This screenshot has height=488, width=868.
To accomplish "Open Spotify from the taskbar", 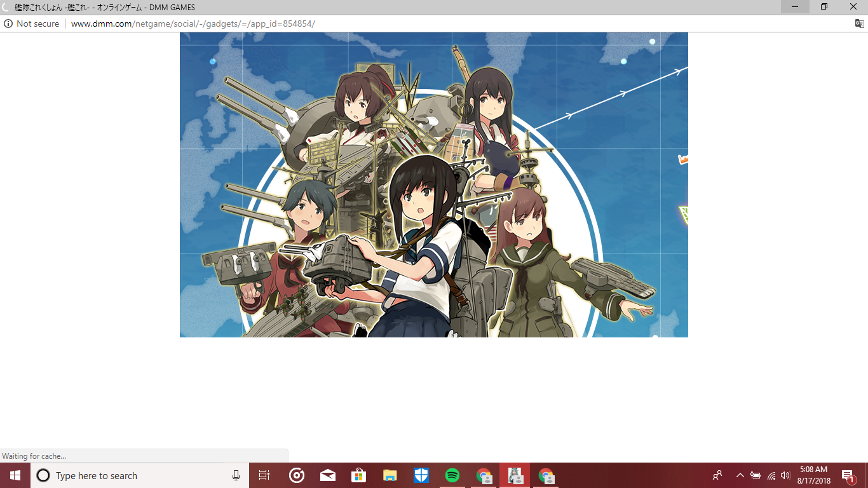I will [452, 475].
